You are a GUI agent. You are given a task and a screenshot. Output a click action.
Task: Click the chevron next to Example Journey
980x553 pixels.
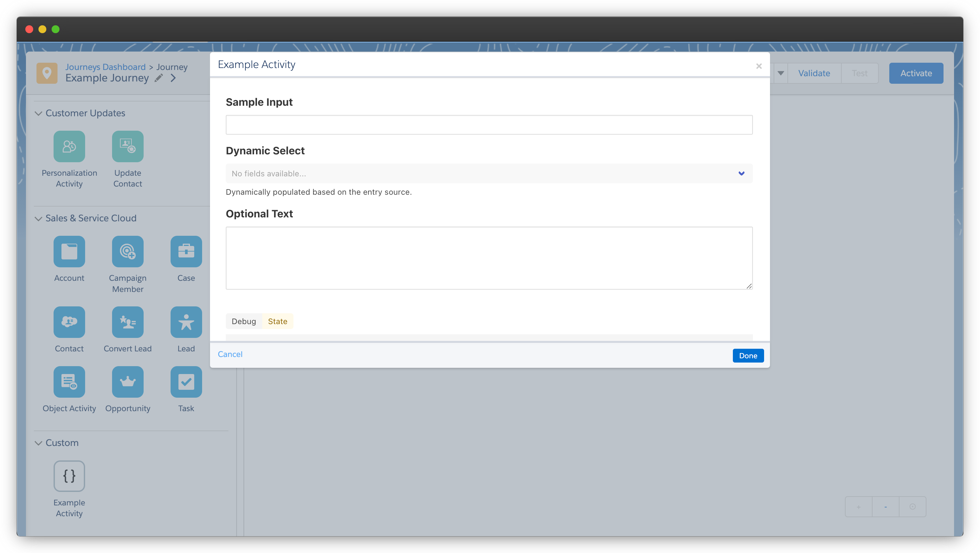pyautogui.click(x=174, y=78)
